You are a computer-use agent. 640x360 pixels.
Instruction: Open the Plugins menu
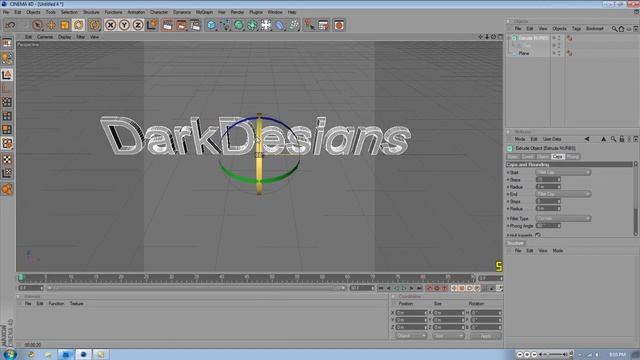click(256, 12)
